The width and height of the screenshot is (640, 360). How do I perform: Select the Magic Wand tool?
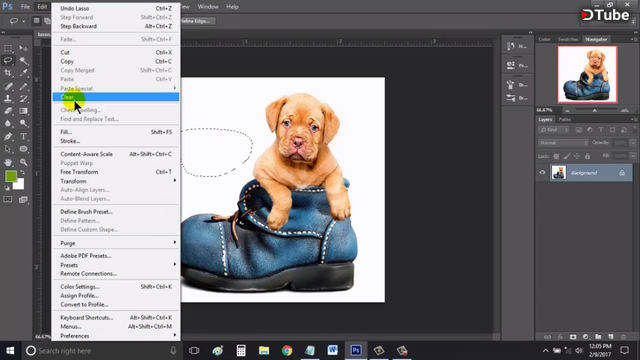click(x=24, y=61)
